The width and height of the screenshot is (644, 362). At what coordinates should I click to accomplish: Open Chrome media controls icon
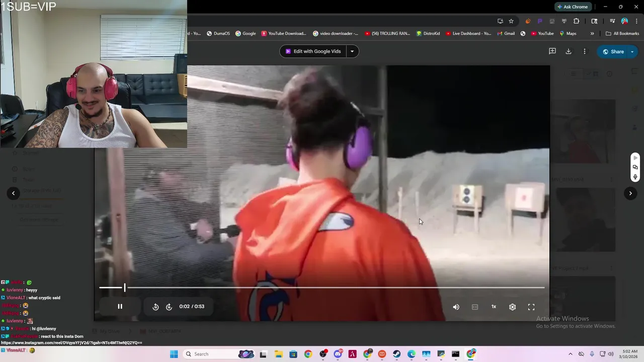612,21
